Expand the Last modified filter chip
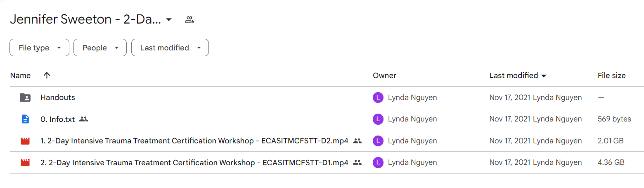Viewport: 644px width, 188px height. point(170,48)
